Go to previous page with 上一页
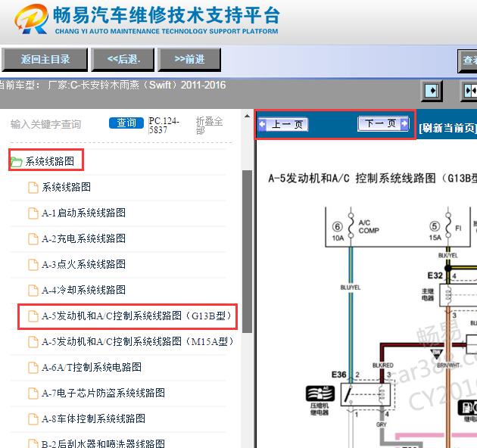 283,124
